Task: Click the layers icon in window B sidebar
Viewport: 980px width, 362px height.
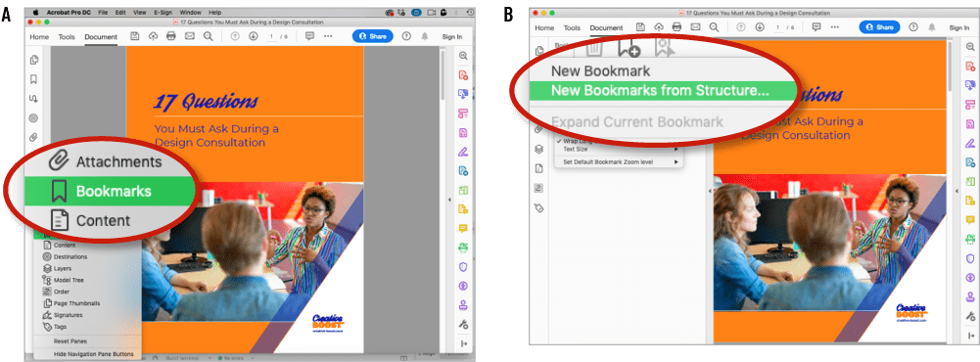Action: [538, 149]
